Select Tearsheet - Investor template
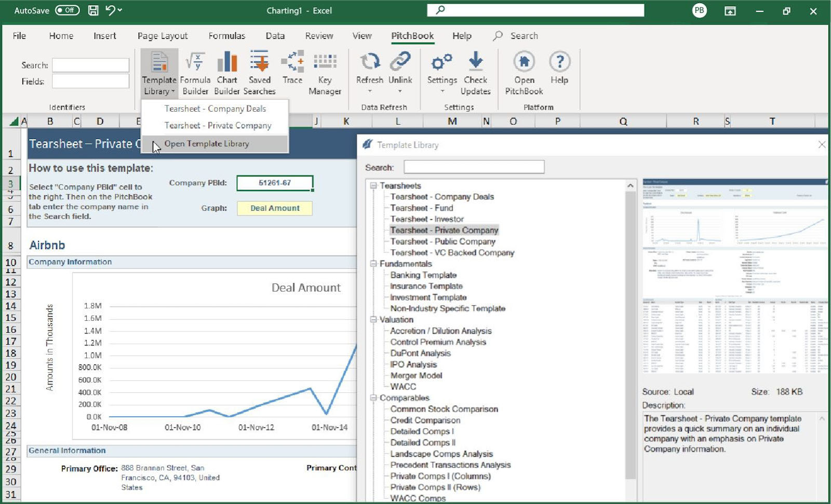The image size is (831, 504). click(427, 219)
